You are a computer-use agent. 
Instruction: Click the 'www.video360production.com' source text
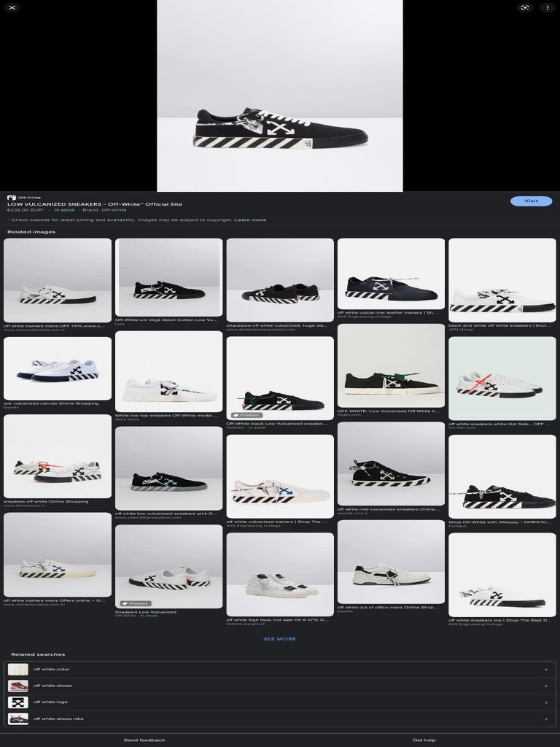[x=149, y=517]
